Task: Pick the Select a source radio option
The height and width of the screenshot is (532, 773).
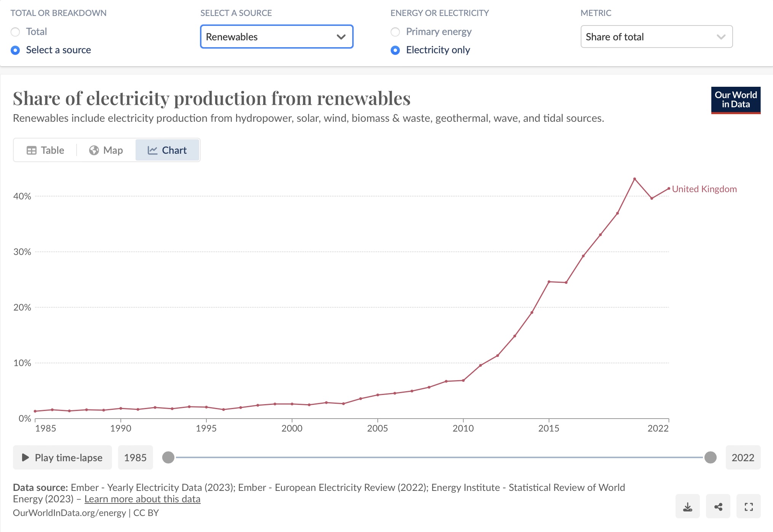Action: (15, 50)
